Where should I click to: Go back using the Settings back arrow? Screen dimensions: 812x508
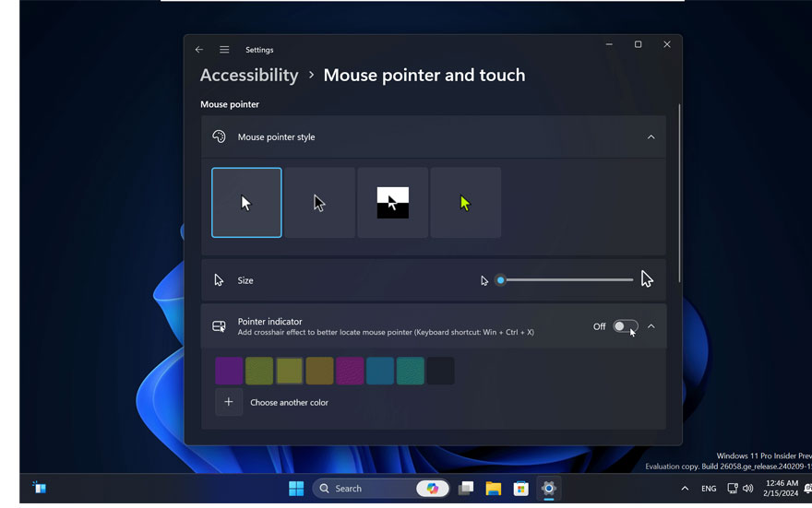coord(199,50)
